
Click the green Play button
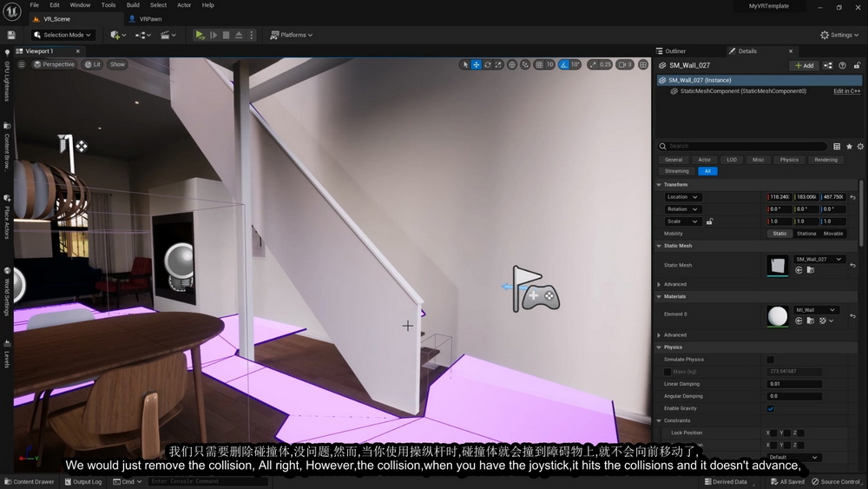coord(200,35)
